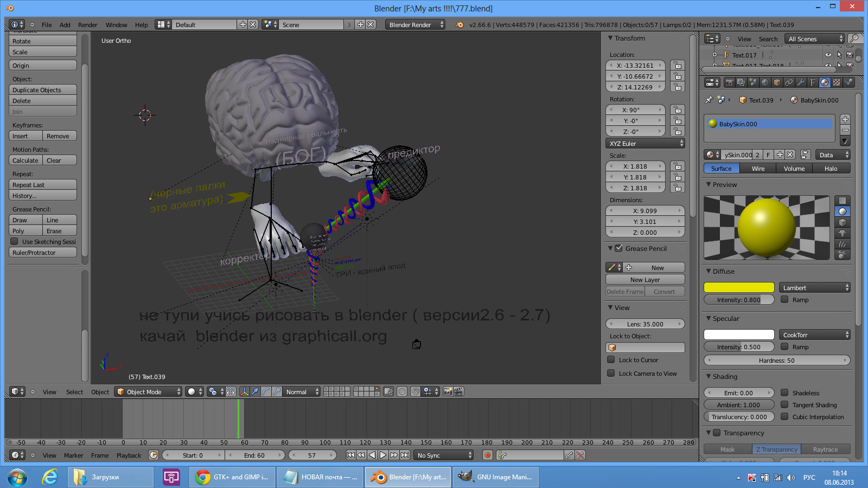Open the Render properties camera tab
868x488 pixels.
(730, 82)
